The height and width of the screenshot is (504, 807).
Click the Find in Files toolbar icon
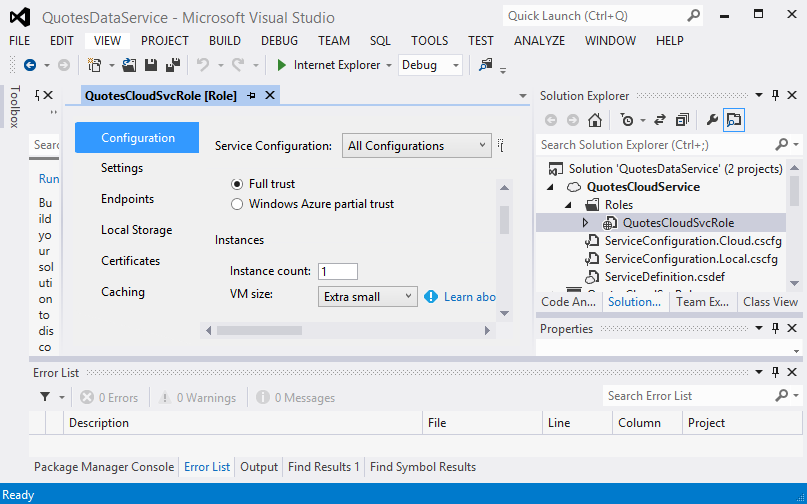(485, 65)
